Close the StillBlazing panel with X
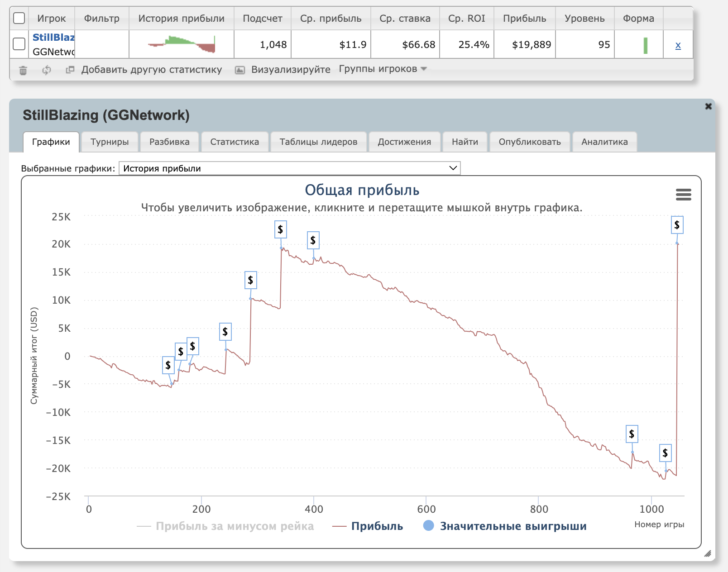Viewport: 728px width, 572px height. 708,106
